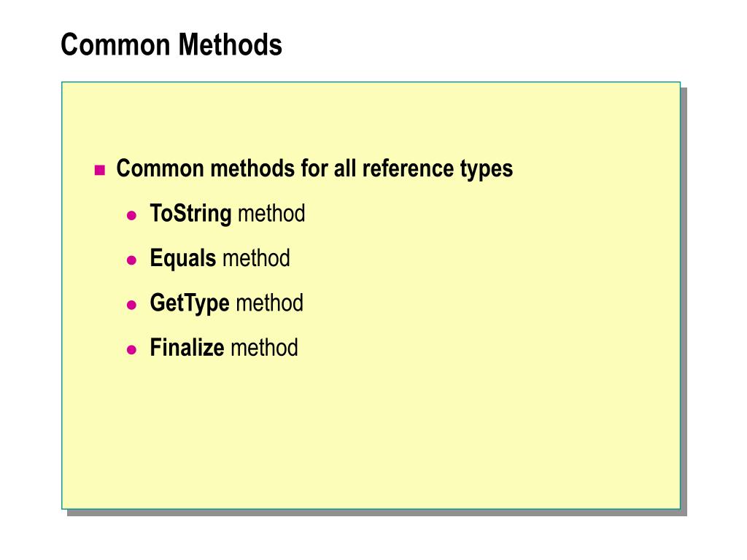Click the gray drop shadow along the box's bottom edge
Viewport: 747px width, 560px height.
point(376,513)
